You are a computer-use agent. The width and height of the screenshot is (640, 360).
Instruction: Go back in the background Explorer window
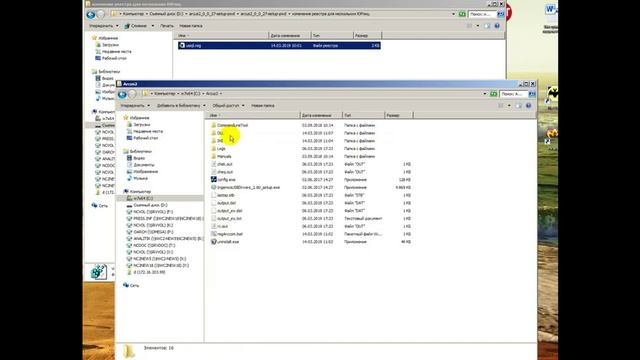point(91,15)
